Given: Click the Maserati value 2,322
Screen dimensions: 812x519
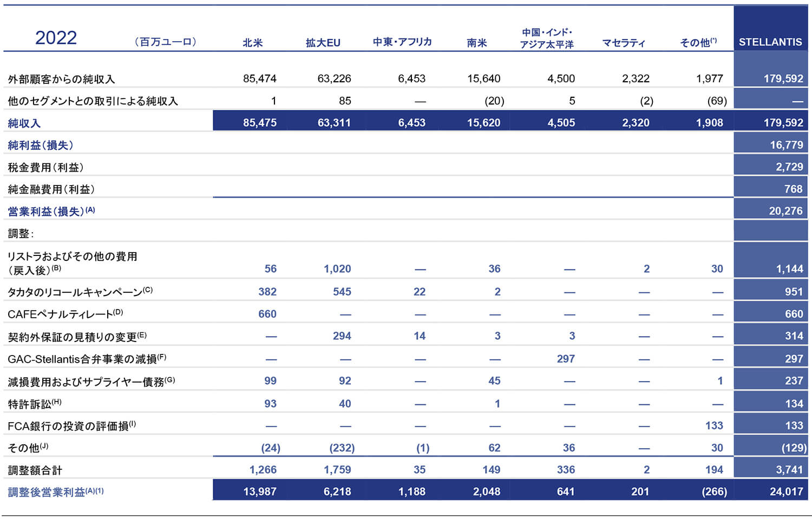Looking at the screenshot, I should pyautogui.click(x=636, y=78).
